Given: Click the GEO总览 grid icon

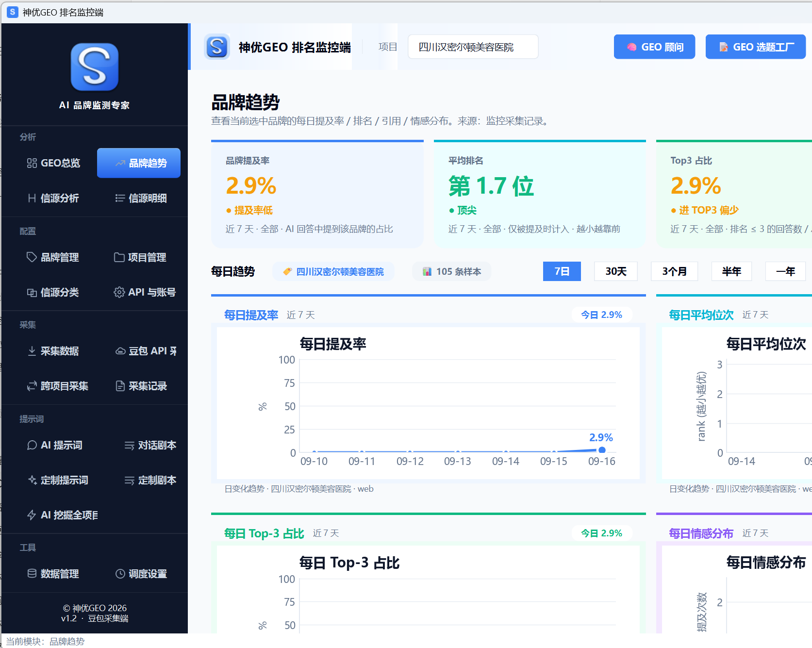Looking at the screenshot, I should (32, 163).
